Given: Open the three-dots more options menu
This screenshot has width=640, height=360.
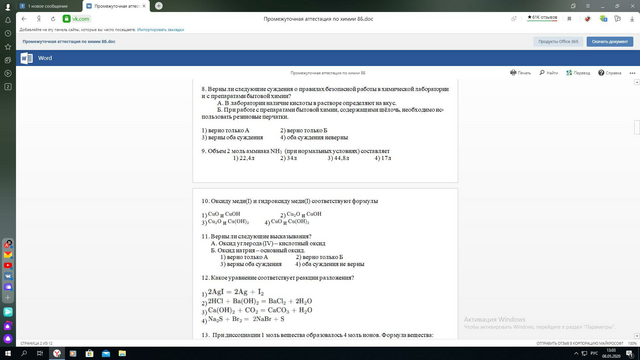Looking at the screenshot, I should tap(632, 73).
